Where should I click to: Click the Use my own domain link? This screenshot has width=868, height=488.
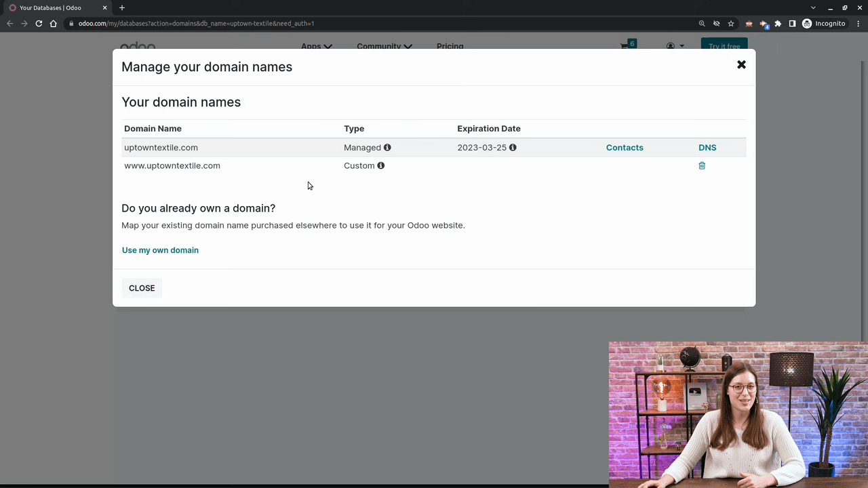pyautogui.click(x=160, y=250)
